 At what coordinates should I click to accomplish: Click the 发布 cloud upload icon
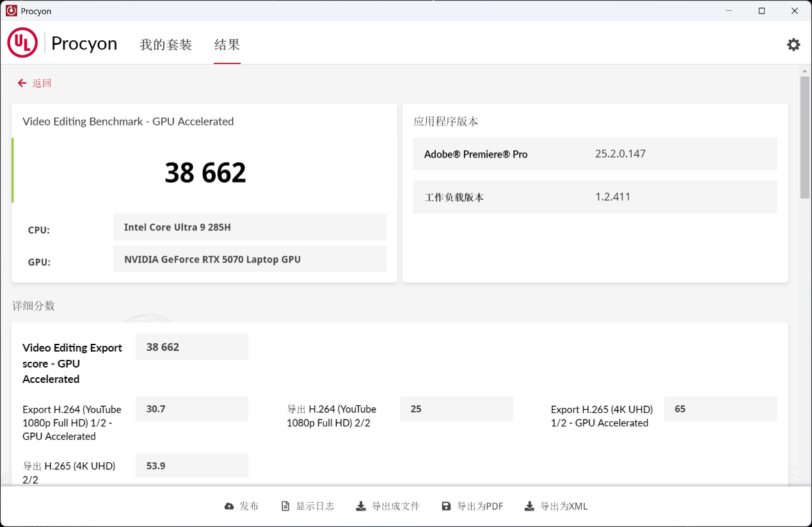pyautogui.click(x=229, y=507)
